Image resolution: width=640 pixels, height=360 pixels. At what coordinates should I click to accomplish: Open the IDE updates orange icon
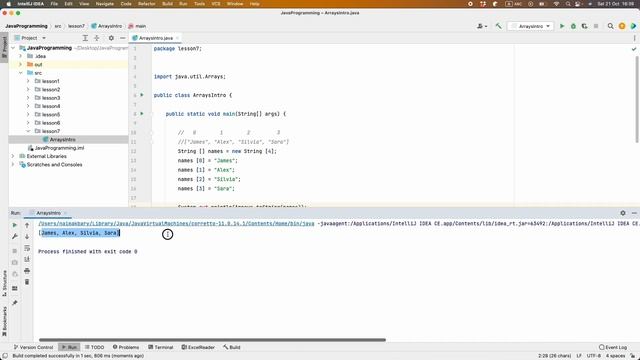coord(622,26)
